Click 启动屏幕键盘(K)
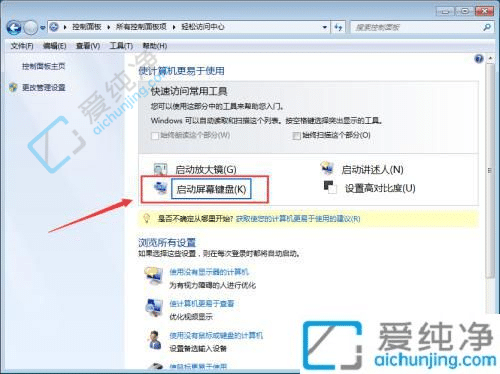Viewport: 500px width, 374px height. tap(211, 189)
